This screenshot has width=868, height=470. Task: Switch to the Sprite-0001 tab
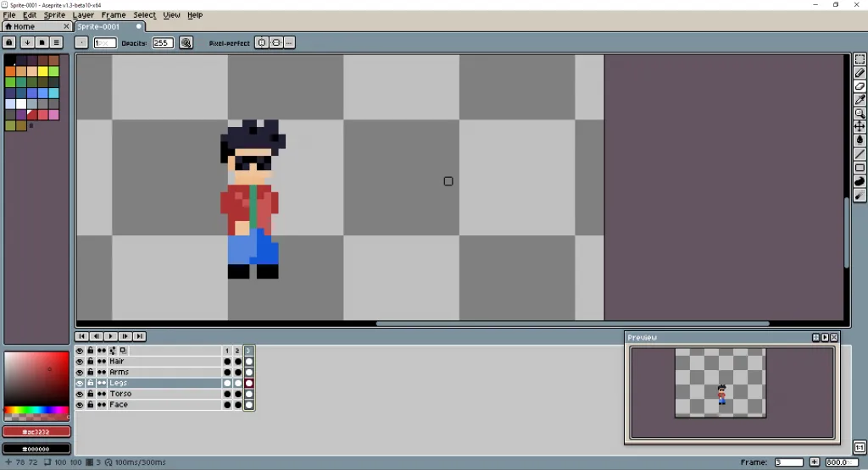pos(109,26)
